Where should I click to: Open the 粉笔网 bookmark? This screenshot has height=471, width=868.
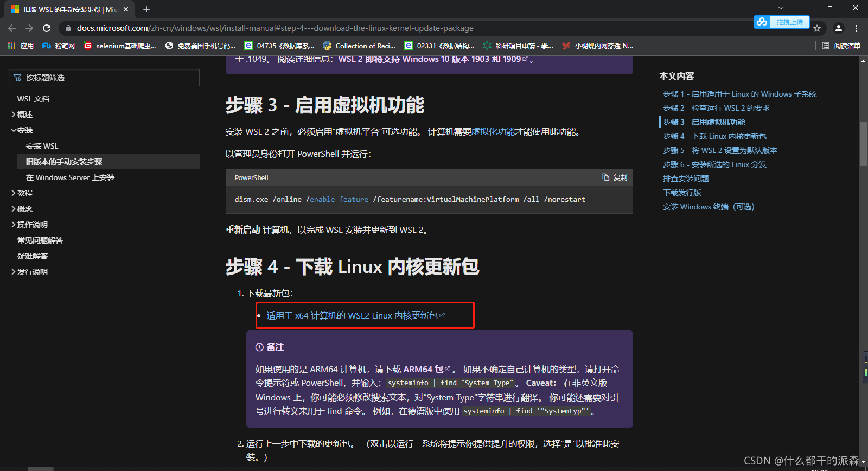tap(59, 46)
